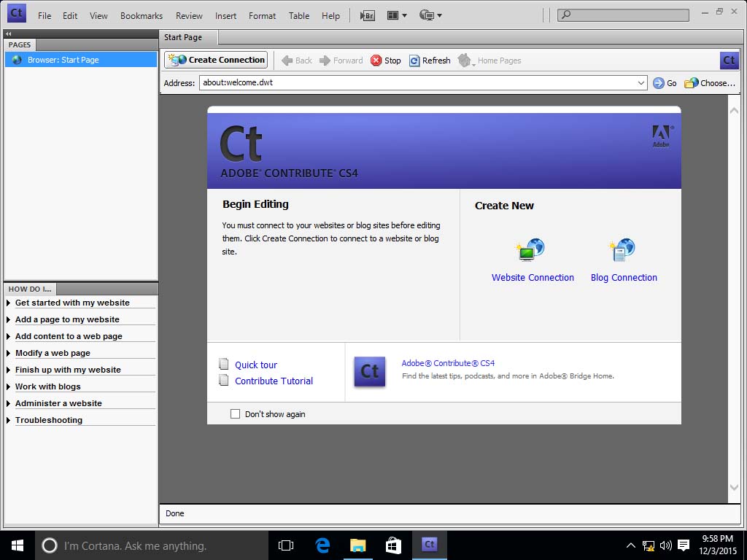Expand Get started with my website

[x=72, y=303]
